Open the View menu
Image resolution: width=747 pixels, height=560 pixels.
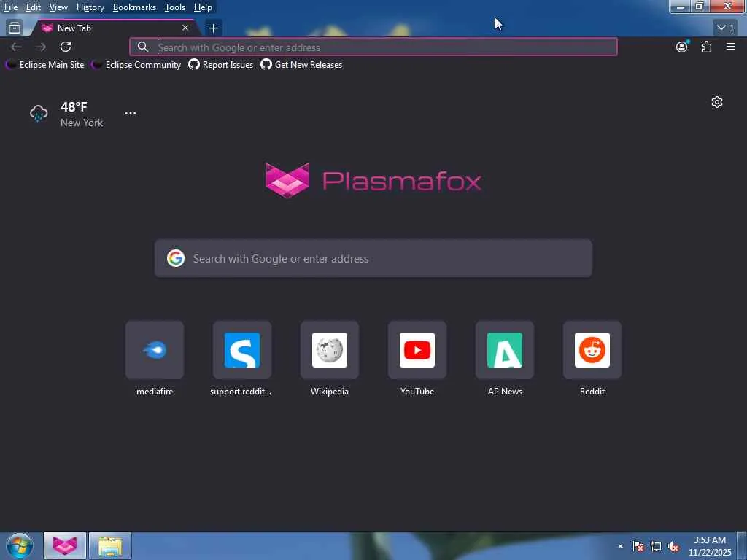pyautogui.click(x=58, y=7)
